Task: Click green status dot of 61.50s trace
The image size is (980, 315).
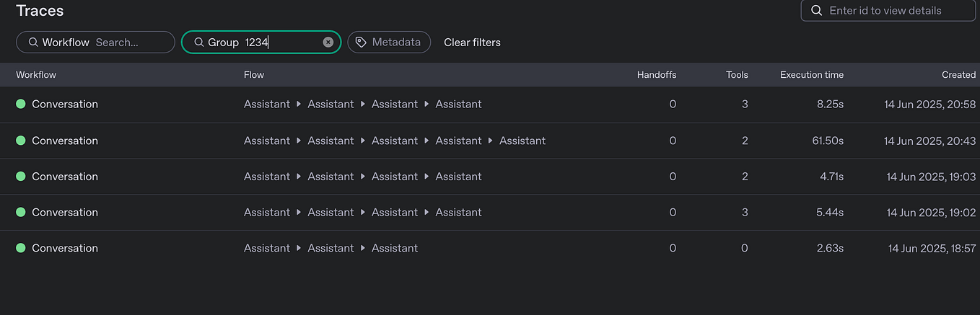Action: pyautogui.click(x=20, y=141)
